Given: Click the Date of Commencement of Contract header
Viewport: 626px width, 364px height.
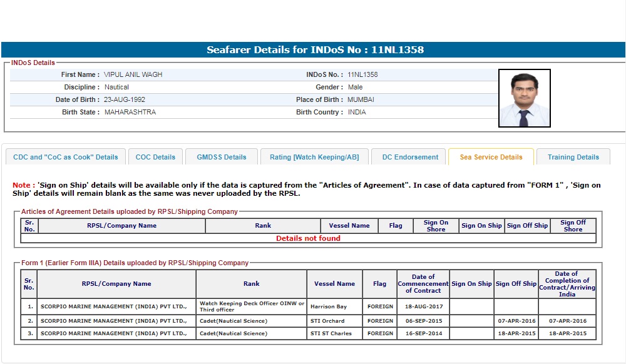Looking at the screenshot, I should (423, 284).
